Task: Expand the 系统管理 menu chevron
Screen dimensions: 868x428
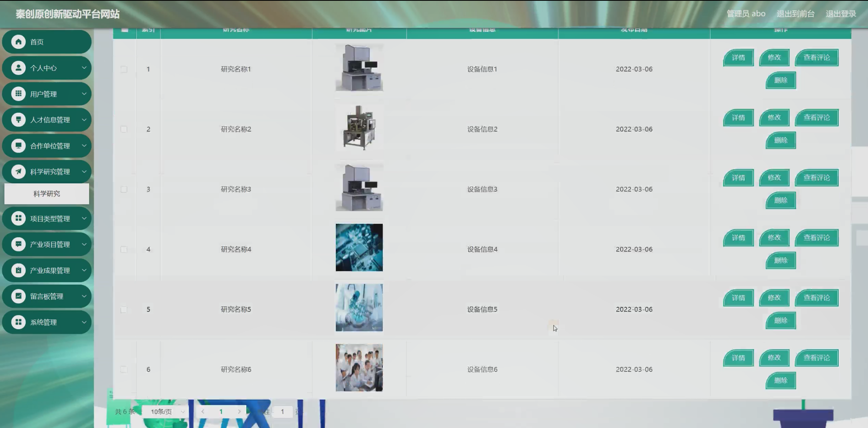Action: [x=84, y=322]
